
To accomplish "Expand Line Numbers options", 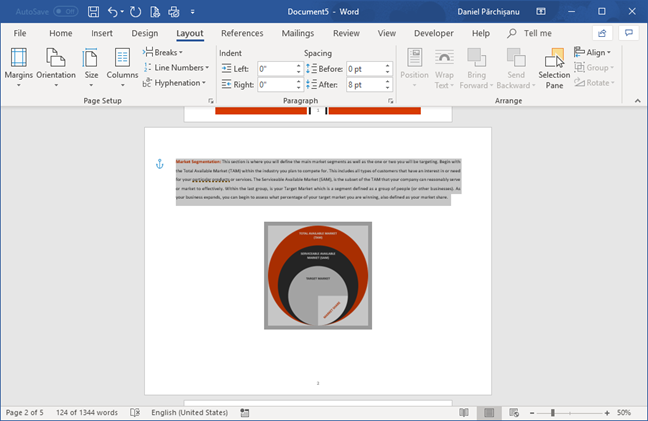I will click(176, 68).
